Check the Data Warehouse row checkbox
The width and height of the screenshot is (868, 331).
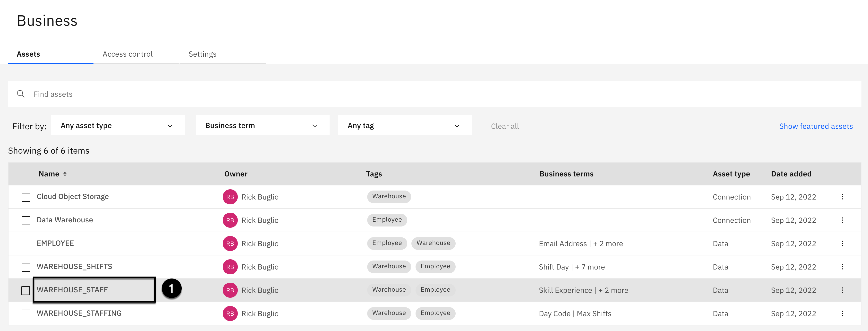[26, 220]
